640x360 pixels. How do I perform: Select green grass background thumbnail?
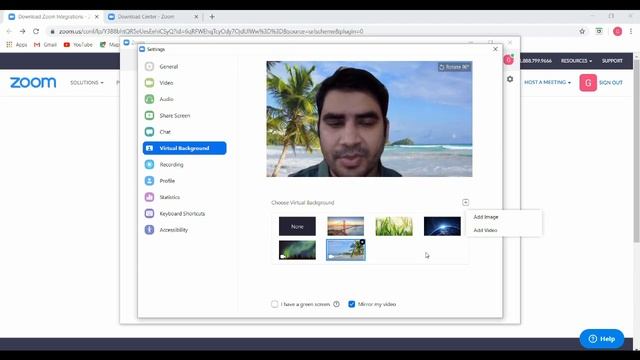click(394, 226)
